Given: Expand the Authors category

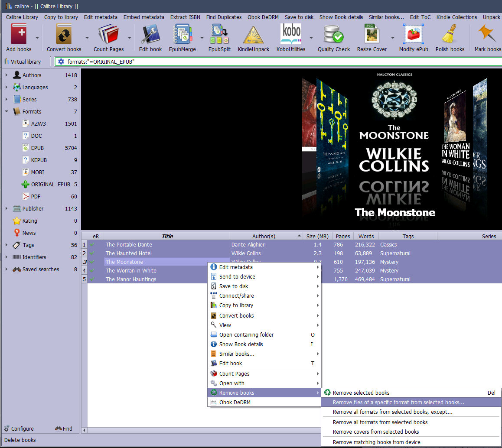Looking at the screenshot, I should 7,75.
